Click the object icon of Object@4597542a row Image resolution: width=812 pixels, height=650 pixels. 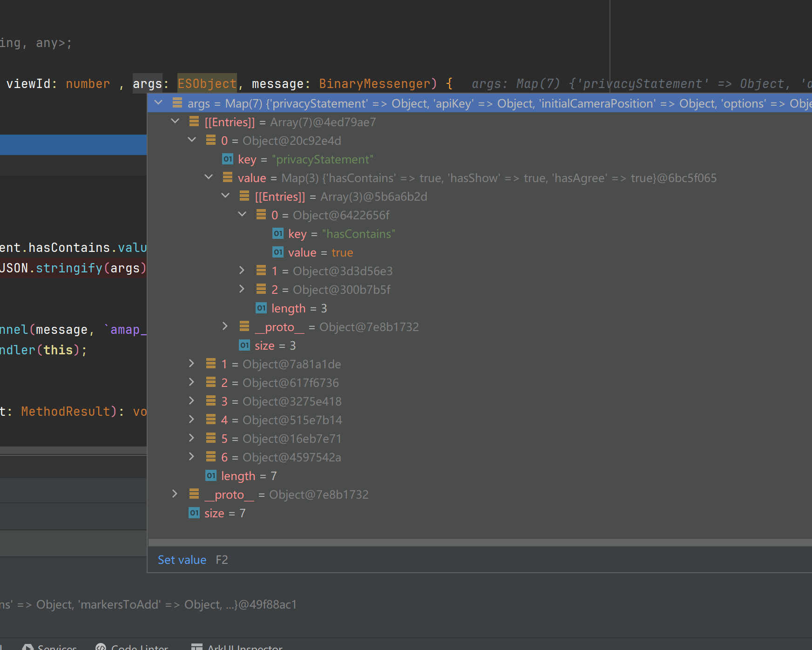tap(211, 456)
